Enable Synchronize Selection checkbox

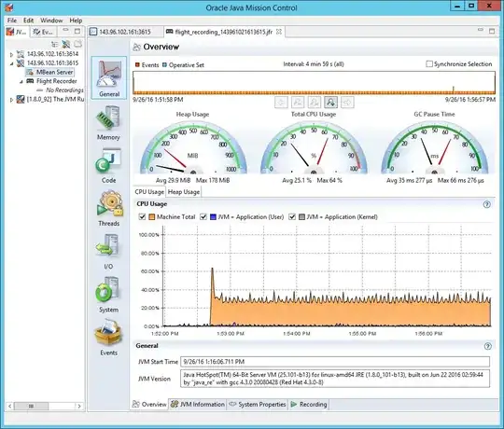click(x=429, y=64)
